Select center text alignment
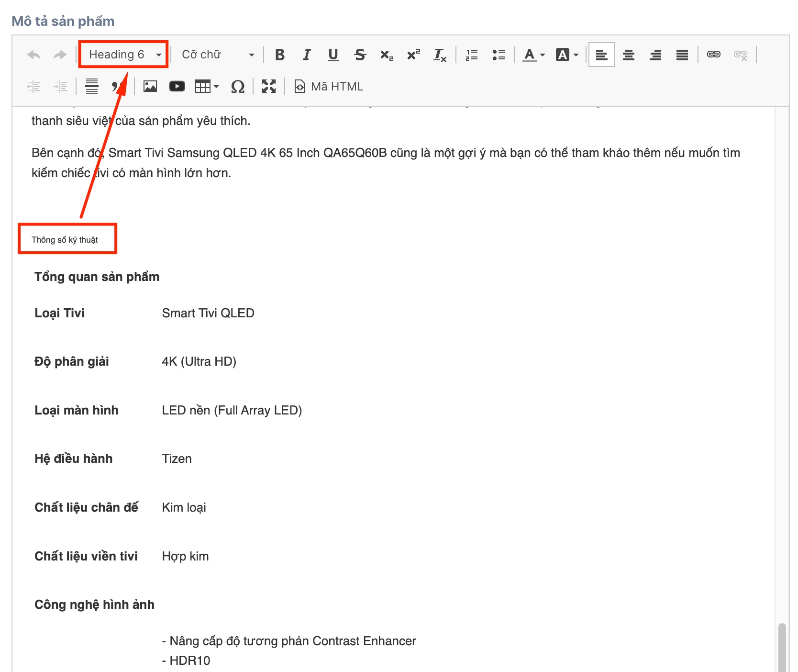798x672 pixels. point(629,55)
